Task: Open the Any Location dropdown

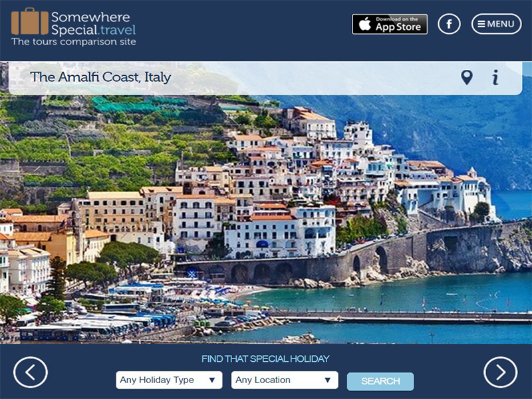Action: tap(285, 380)
